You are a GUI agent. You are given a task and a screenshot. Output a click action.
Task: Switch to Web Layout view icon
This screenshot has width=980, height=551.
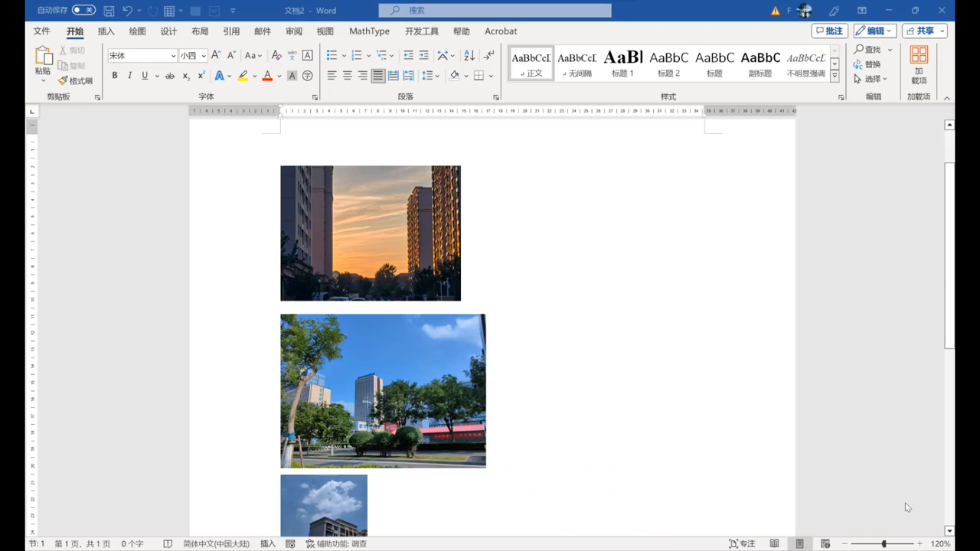[x=825, y=543]
